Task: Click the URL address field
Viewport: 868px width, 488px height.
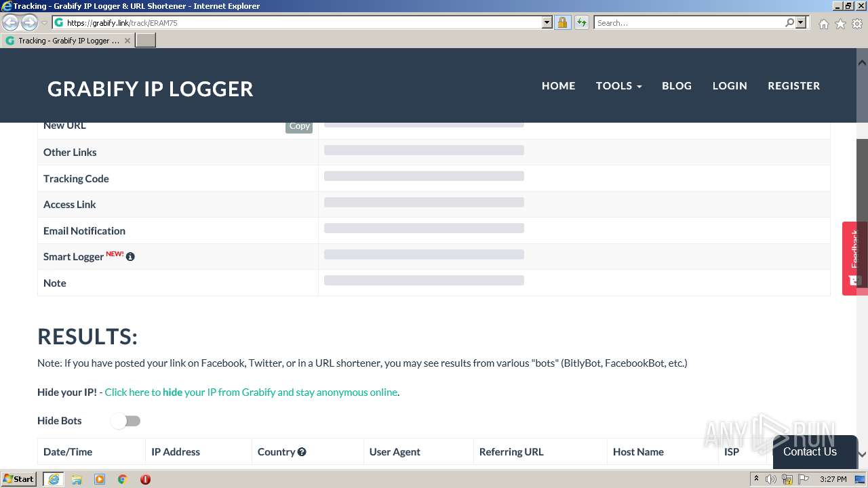Action: 303,22
